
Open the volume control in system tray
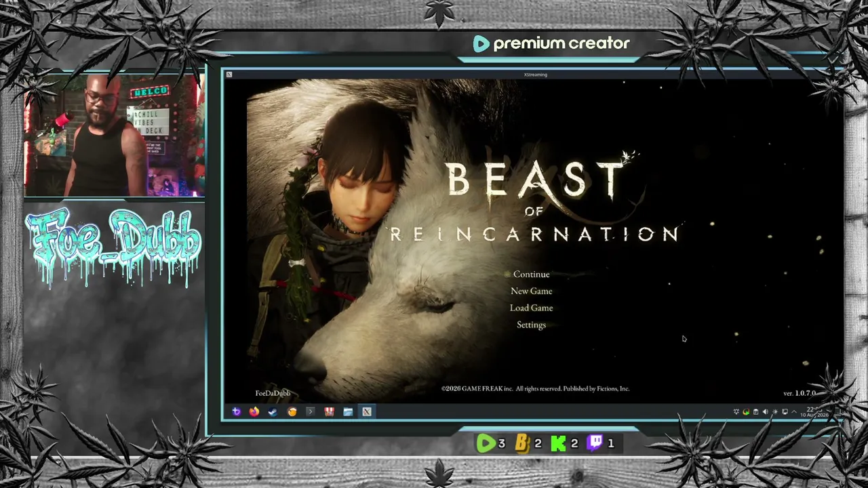coord(766,411)
